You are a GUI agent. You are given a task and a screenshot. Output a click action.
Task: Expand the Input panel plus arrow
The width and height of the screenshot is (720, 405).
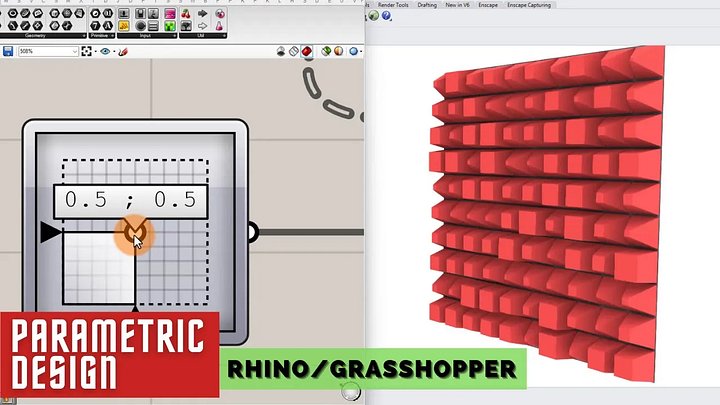175,36
